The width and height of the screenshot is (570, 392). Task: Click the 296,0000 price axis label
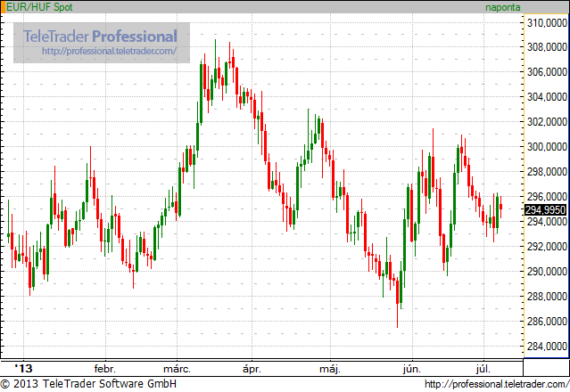(547, 196)
